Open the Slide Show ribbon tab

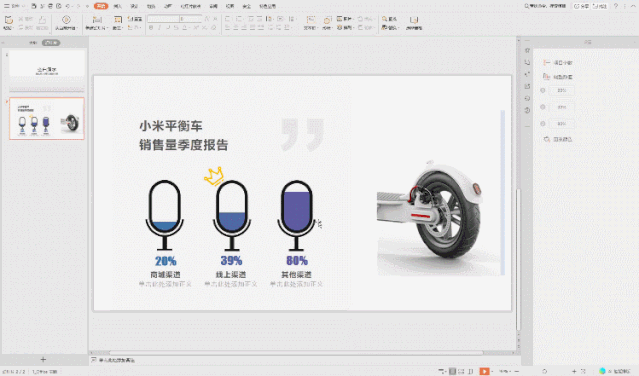[190, 6]
